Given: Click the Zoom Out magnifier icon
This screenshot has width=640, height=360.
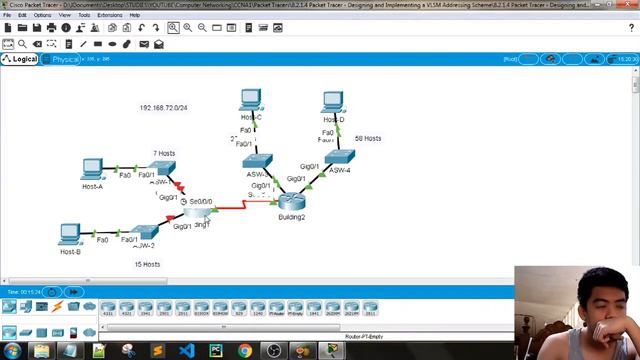Looking at the screenshot, I should pos(202,28).
